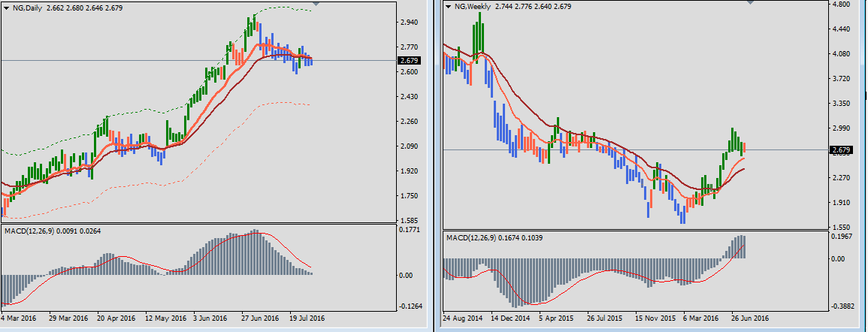Click the 29 Mar 2016 date label
Image resolution: width=868 pixels, height=332 pixels.
click(x=68, y=318)
